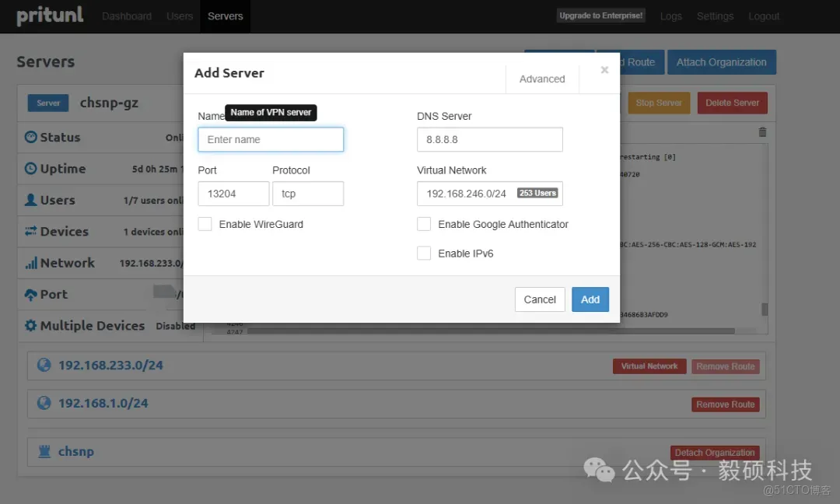840x504 pixels.
Task: Click the Devices arrows icon
Action: (x=32, y=231)
